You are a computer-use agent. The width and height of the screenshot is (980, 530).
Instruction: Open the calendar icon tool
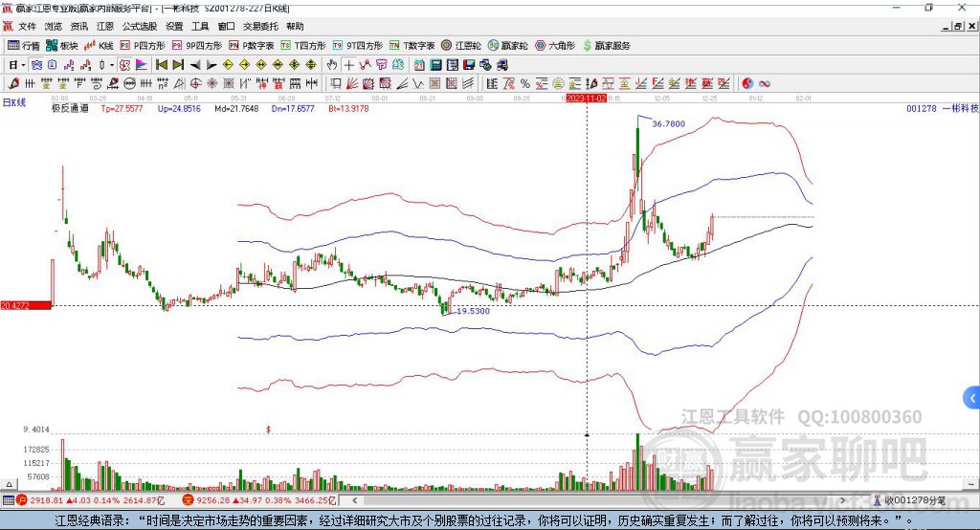point(419,65)
